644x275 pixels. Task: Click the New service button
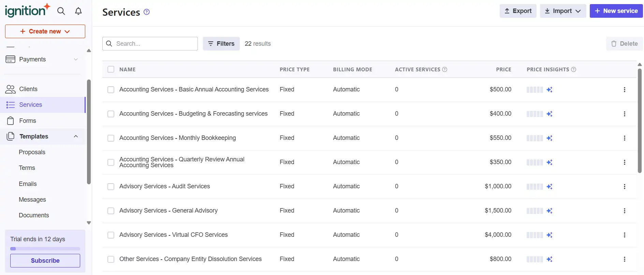click(x=616, y=11)
